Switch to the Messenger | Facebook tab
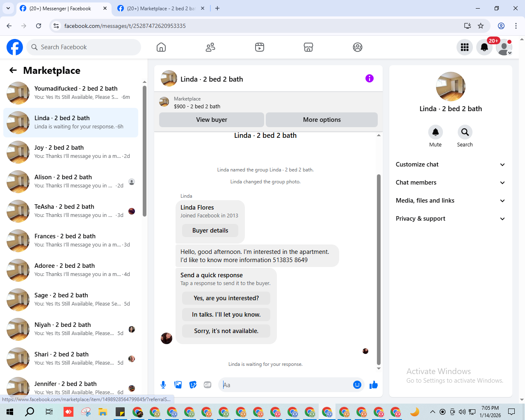525x420 pixels. [x=64, y=8]
